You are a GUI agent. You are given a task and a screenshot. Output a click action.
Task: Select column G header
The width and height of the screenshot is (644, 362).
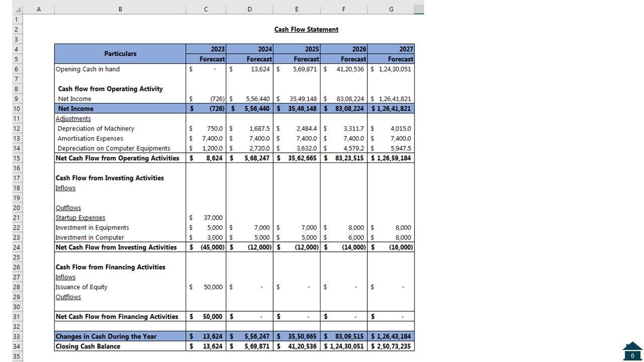click(x=391, y=9)
